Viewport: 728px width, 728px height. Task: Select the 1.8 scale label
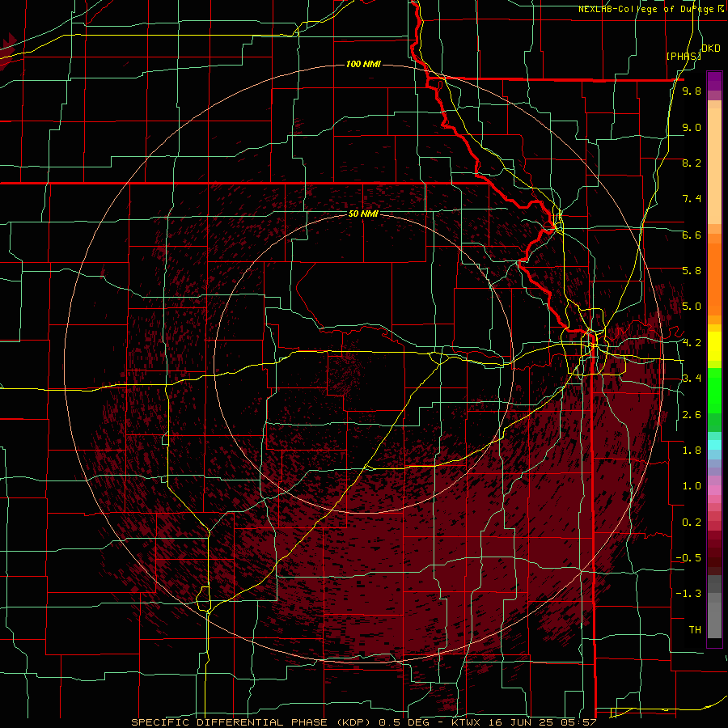[692, 451]
